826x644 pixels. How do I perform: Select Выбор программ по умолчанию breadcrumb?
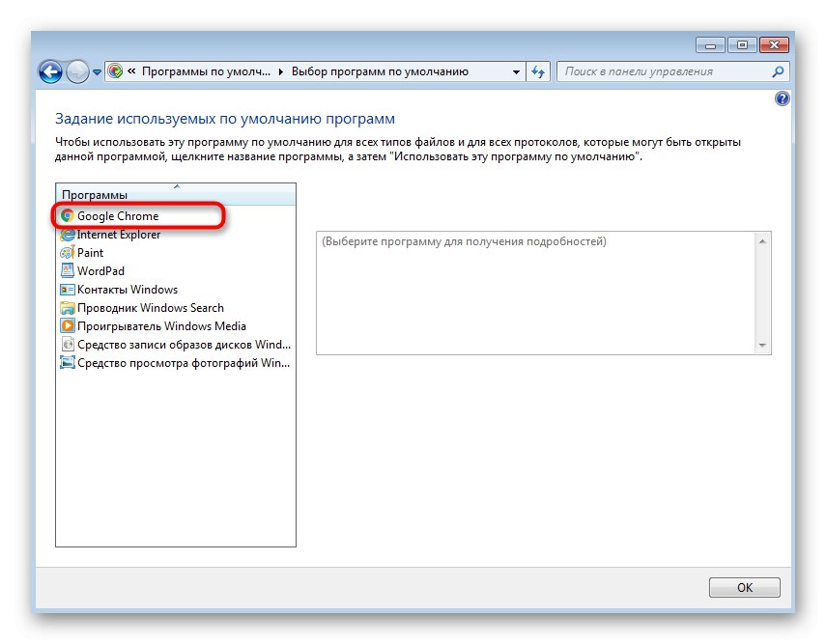click(x=380, y=71)
